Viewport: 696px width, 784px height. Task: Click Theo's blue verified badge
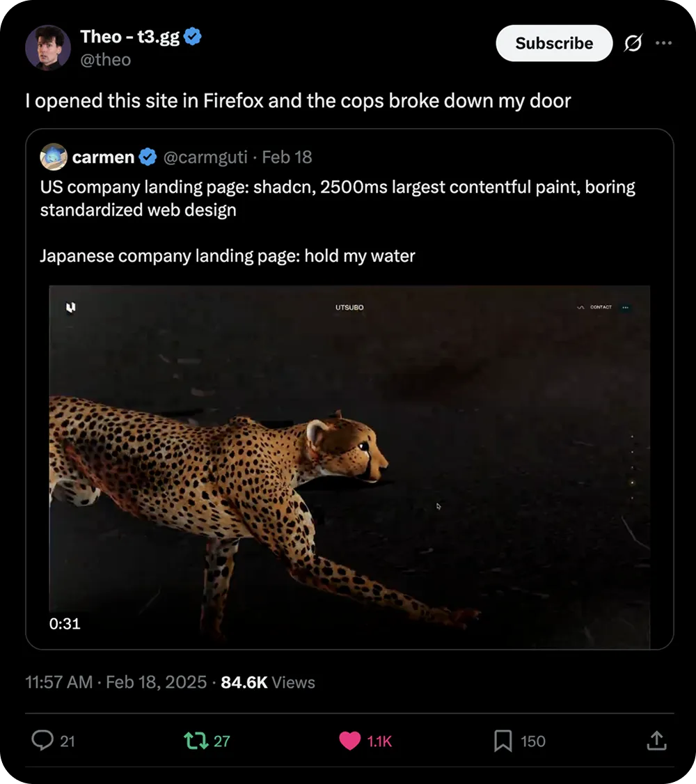point(193,37)
